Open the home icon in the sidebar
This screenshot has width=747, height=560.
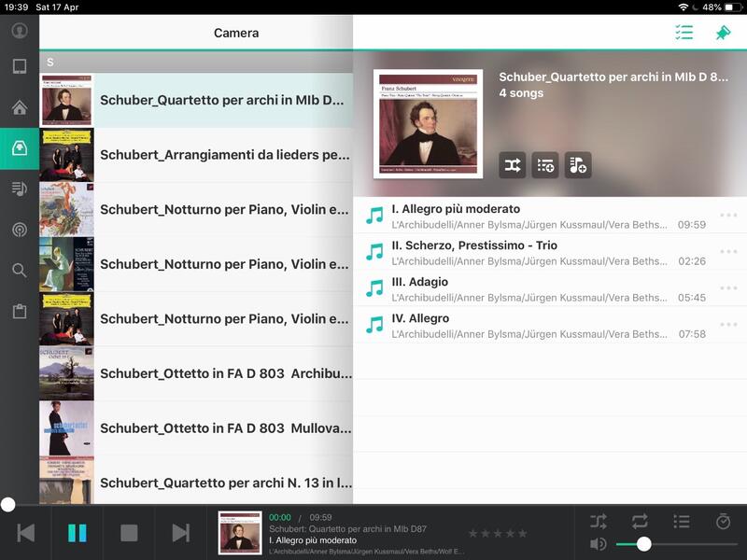pyautogui.click(x=19, y=107)
